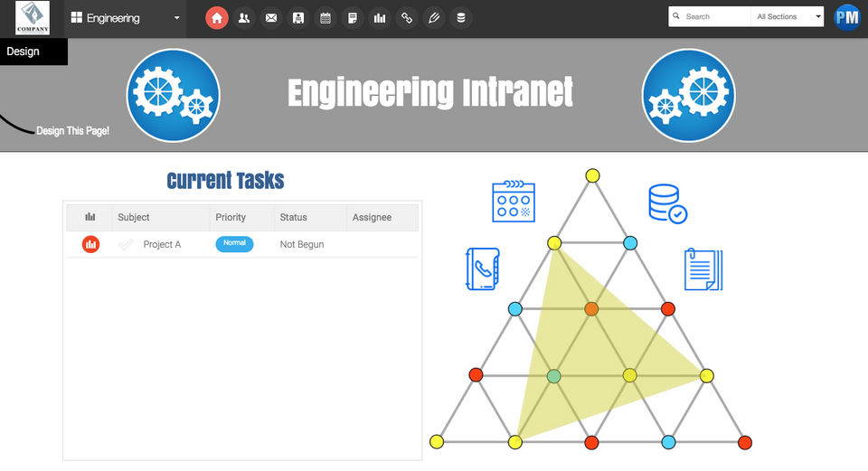Click the Not Begun status text

[x=302, y=244]
